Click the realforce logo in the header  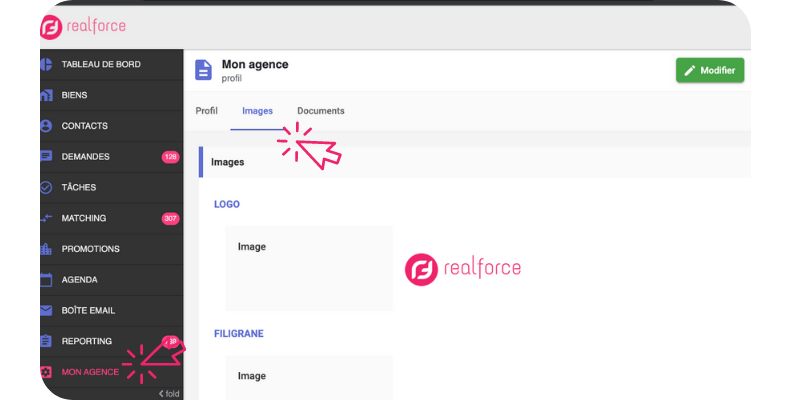(83, 27)
